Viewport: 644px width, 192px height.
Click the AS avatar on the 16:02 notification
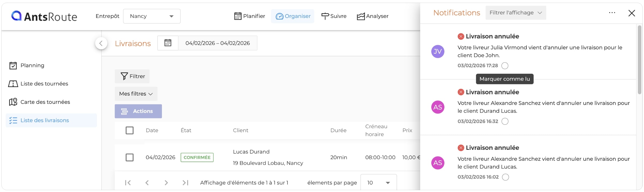[438, 163]
